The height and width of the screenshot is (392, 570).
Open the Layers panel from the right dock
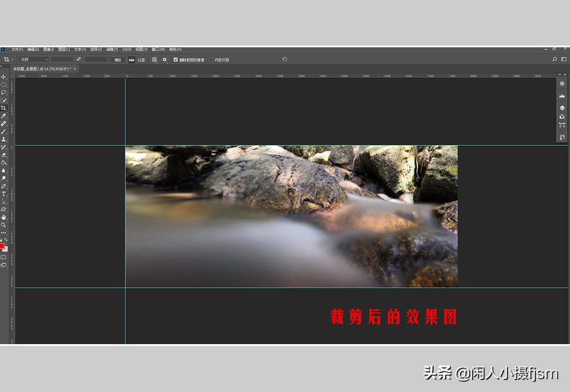pos(563,107)
